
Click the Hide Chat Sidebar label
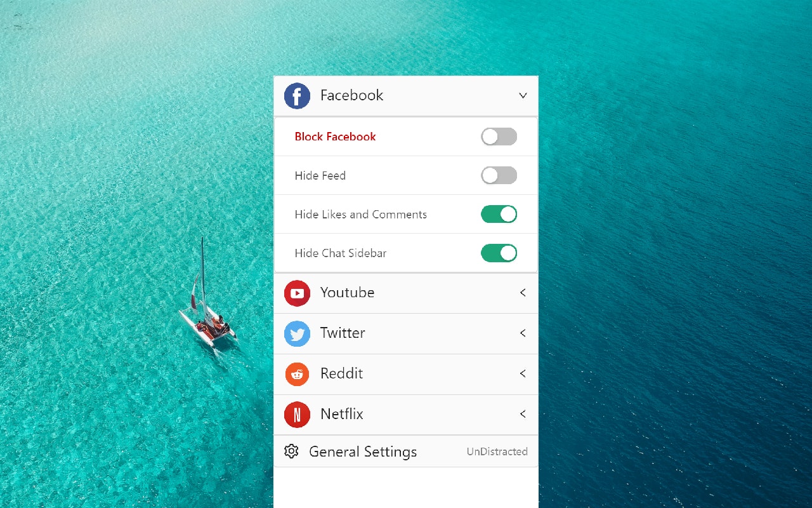point(340,253)
